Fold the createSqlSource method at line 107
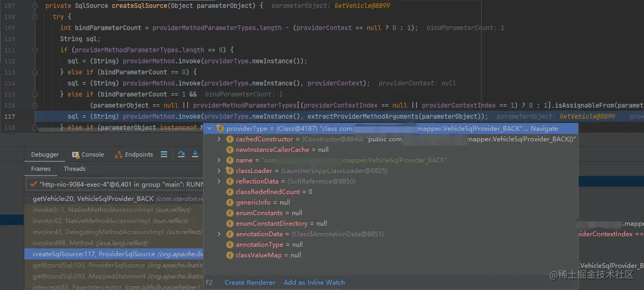Image resolution: width=644 pixels, height=290 pixels. tap(35, 6)
